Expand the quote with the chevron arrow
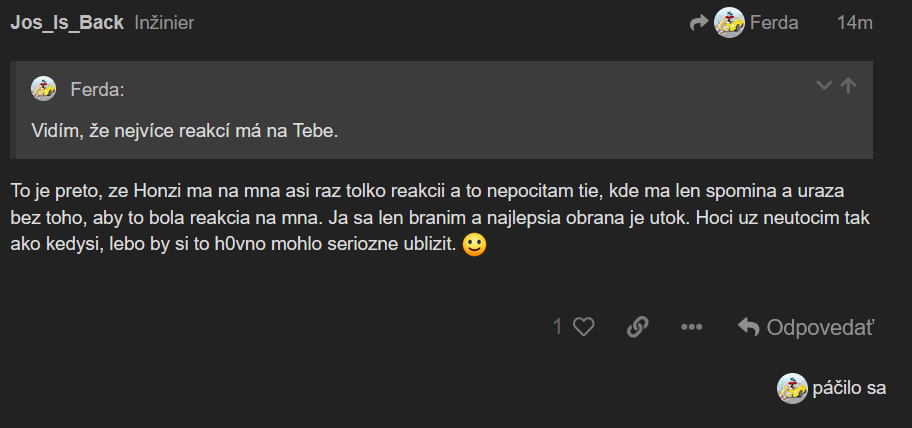 (x=824, y=86)
